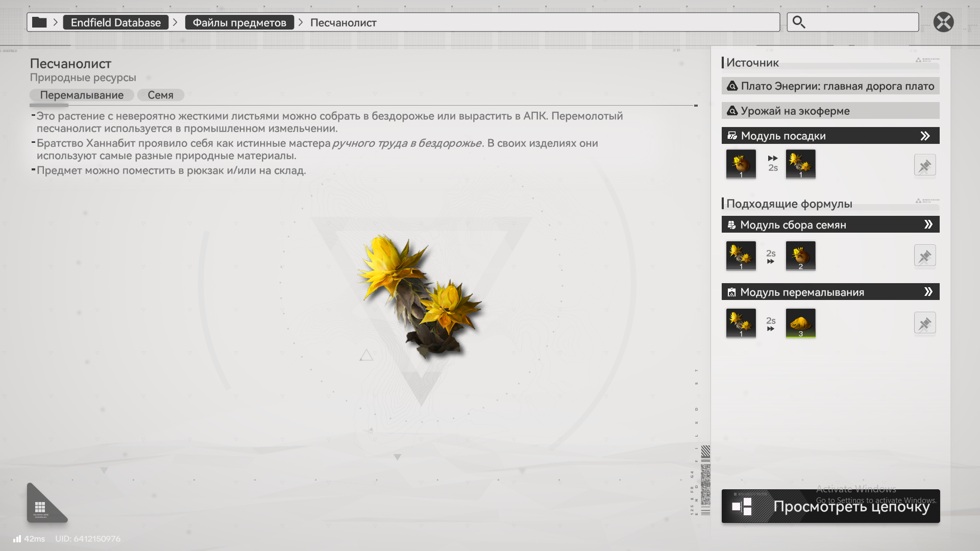980x551 pixels.
Task: Open source Плато Энергии: главная дорога плато
Action: [x=830, y=86]
